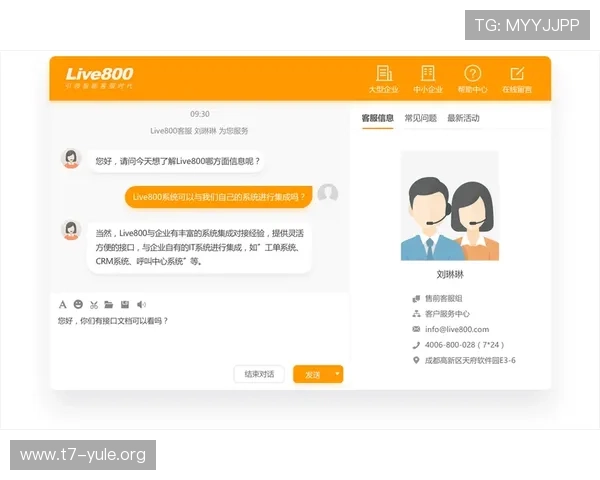Click the 结束对话 button
600x480 pixels.
259,374
